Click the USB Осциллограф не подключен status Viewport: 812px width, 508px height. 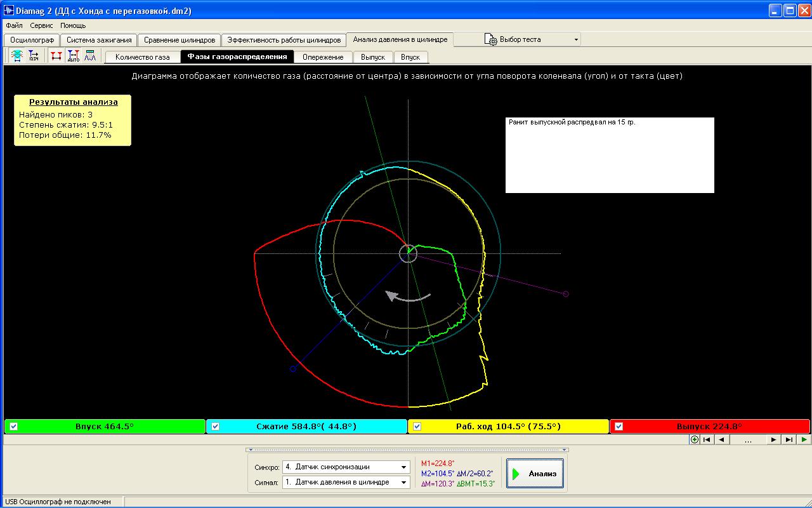pyautogui.click(x=58, y=502)
